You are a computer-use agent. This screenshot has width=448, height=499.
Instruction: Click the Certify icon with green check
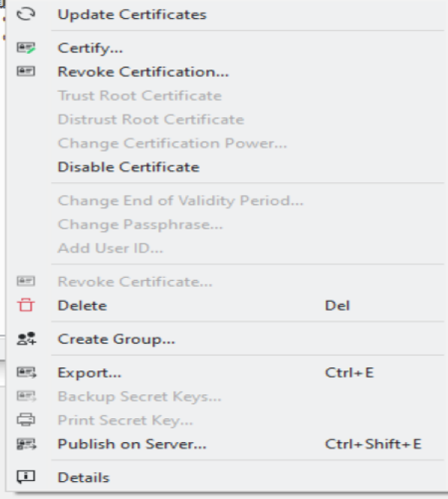click(x=26, y=48)
